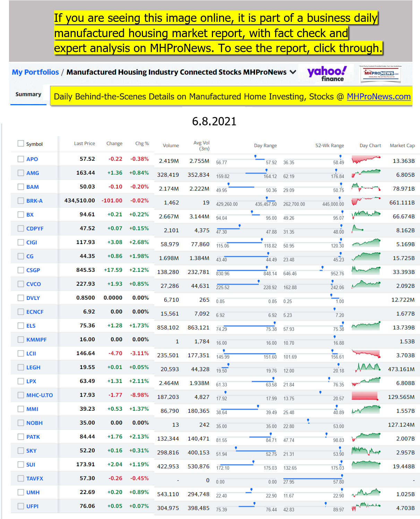Open the LCII day chart sparkline
Viewport: 420px width, 519px height.
(366, 354)
